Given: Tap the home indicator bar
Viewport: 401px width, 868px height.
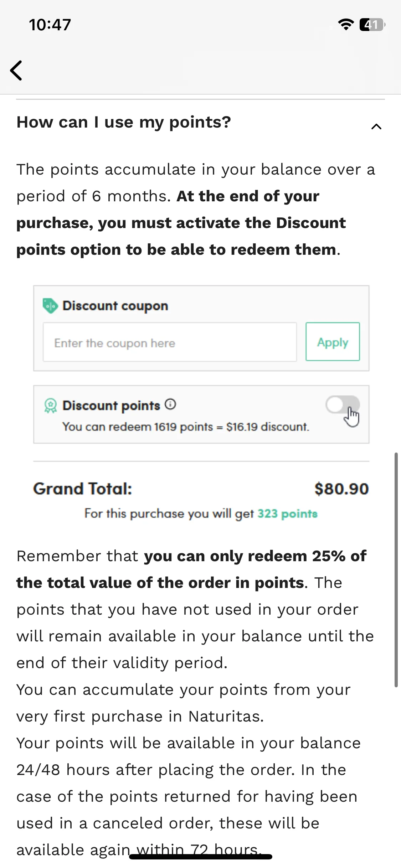Looking at the screenshot, I should (x=201, y=857).
